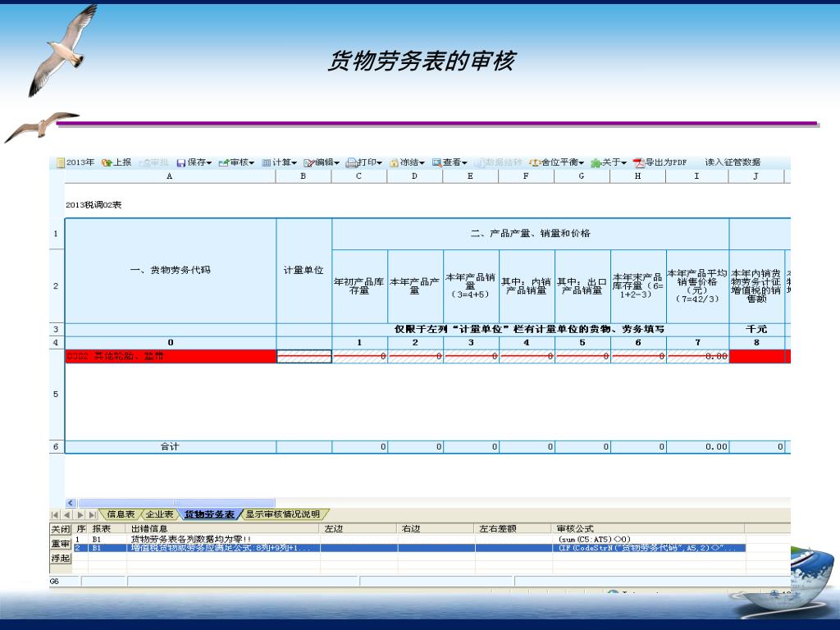Click the 本年产品平均销售价格 header cell
Image resolution: width=840 pixels, height=630 pixels.
coord(697,286)
